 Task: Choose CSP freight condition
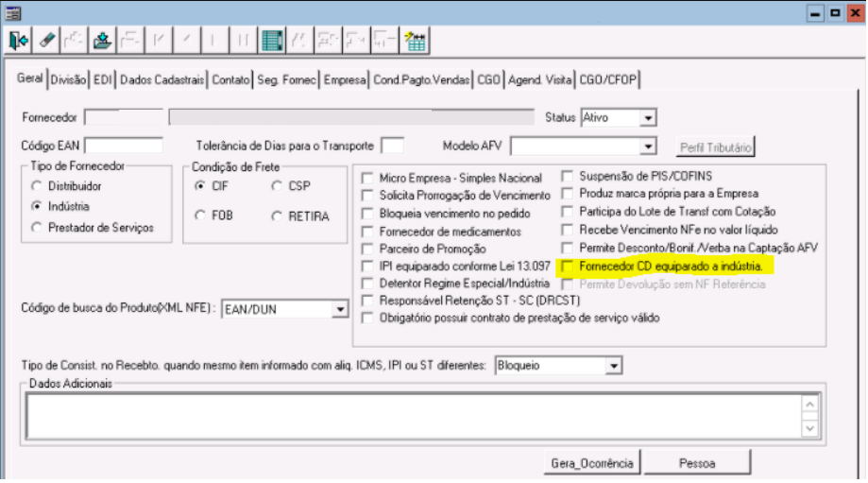(277, 186)
